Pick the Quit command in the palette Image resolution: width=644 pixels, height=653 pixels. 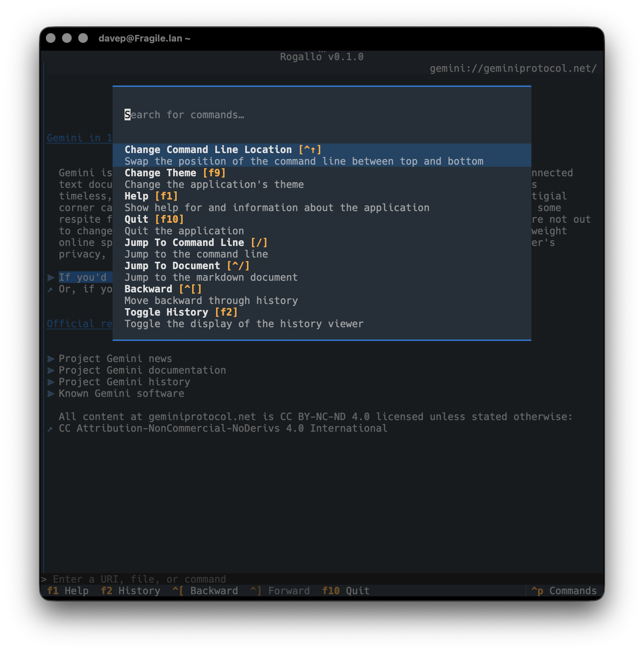pyautogui.click(x=322, y=225)
